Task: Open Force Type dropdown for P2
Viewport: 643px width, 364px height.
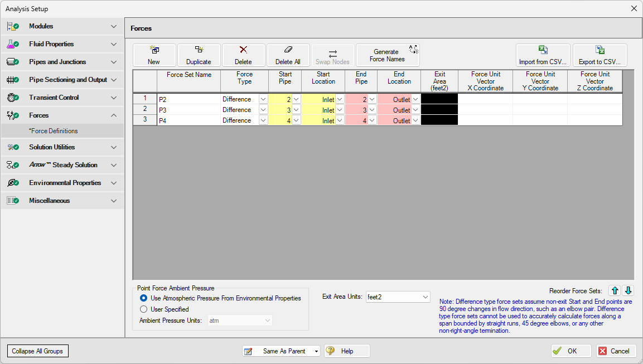Action: pos(263,99)
